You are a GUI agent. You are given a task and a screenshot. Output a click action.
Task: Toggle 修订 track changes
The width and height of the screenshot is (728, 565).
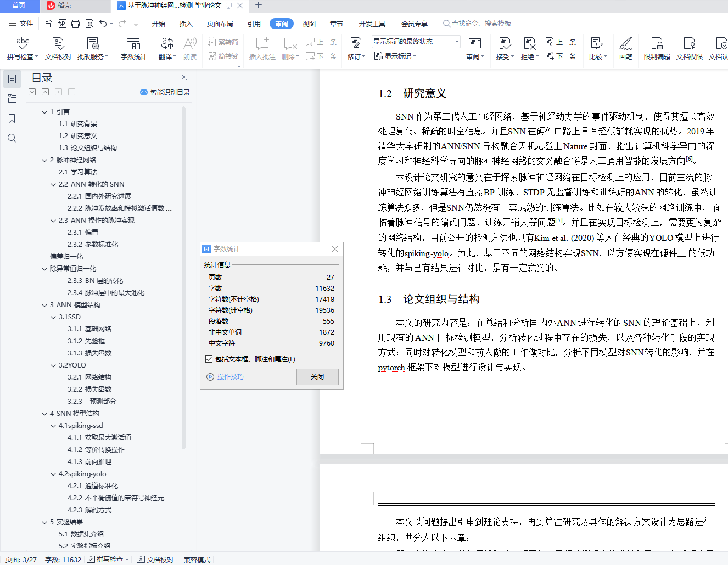click(356, 48)
